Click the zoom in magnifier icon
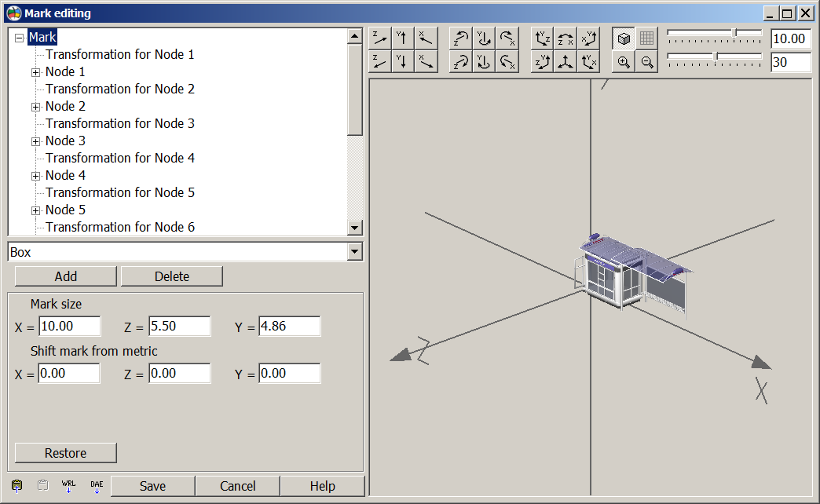Image resolution: width=820 pixels, height=504 pixels. (624, 62)
